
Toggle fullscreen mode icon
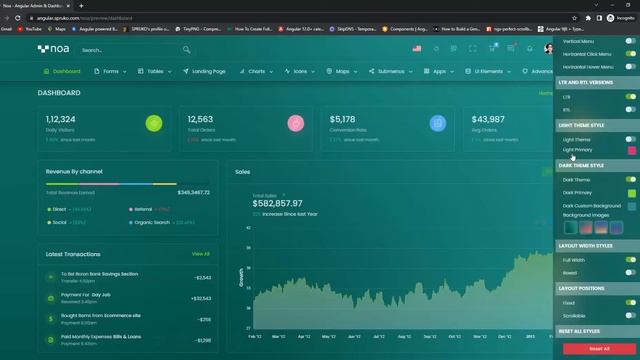point(472,49)
